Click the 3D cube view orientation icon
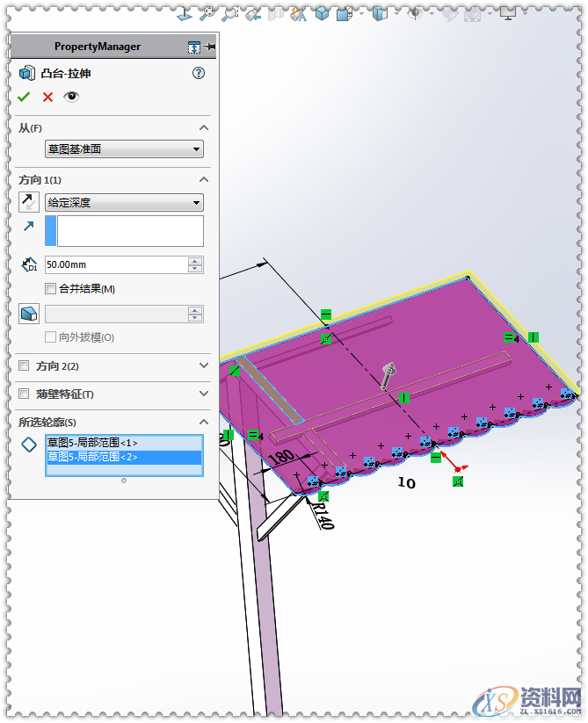The image size is (588, 723). pos(322,14)
